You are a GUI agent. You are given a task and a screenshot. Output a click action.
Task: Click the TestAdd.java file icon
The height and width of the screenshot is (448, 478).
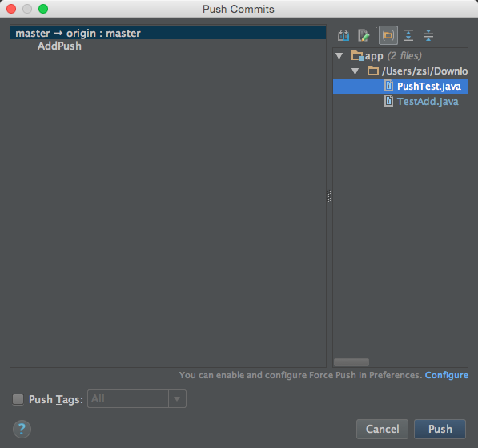388,101
